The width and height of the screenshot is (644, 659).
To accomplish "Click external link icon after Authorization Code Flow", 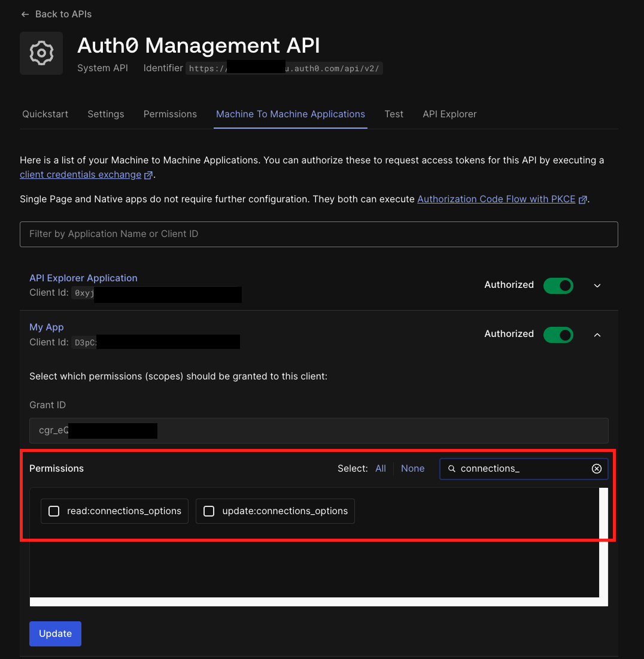I will click(582, 199).
